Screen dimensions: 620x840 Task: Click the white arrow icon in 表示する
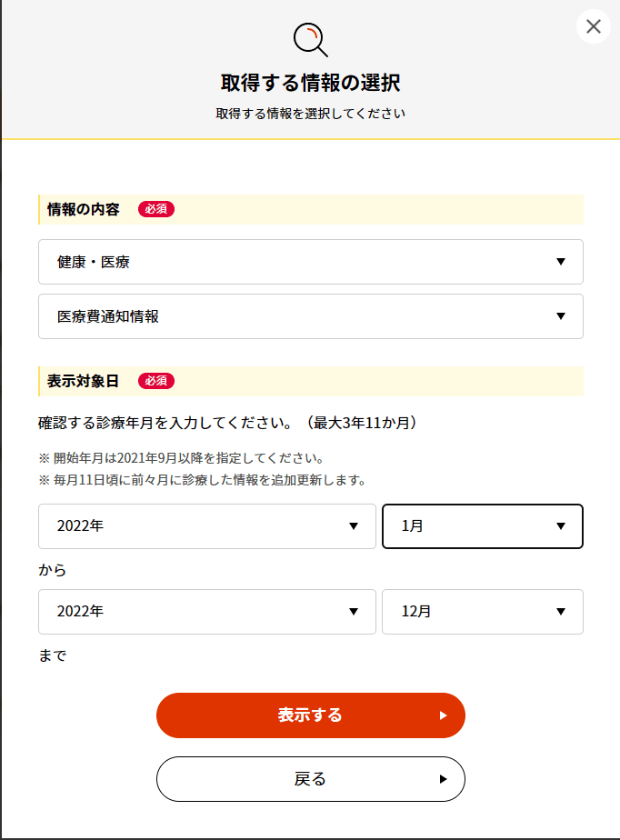click(443, 715)
